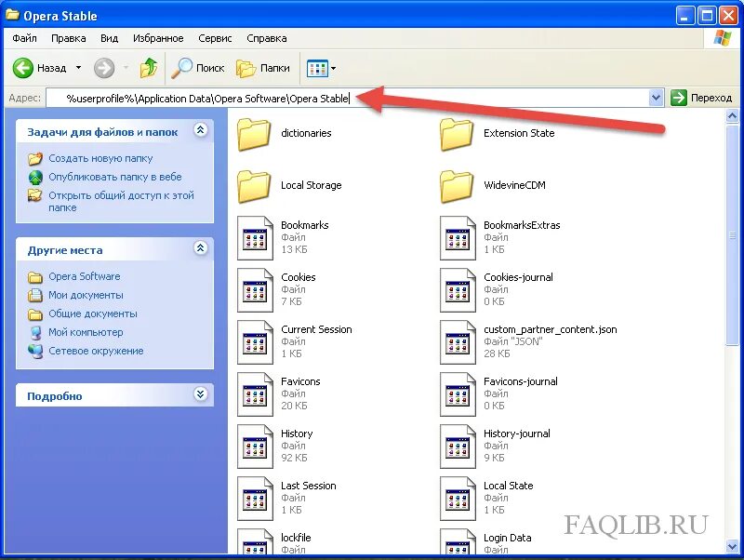Click Открыть общий доступ к этой папке

121,201
